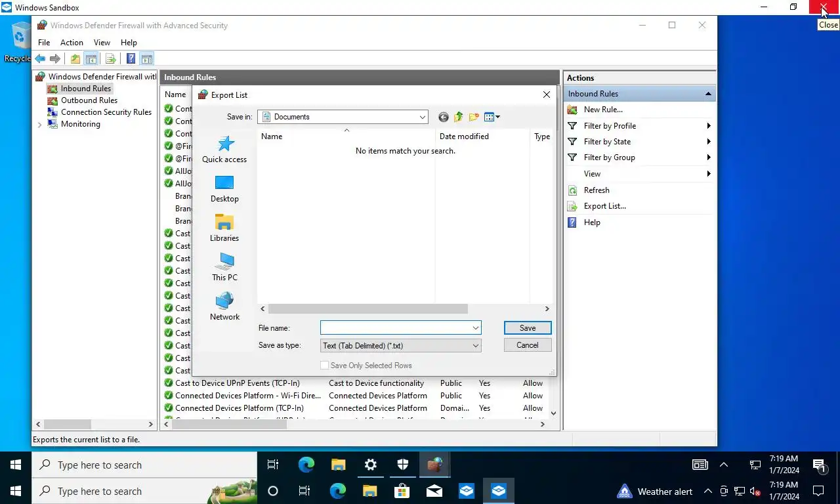This screenshot has width=840, height=504.
Task: Click the Up one level toolbar icon
Action: pyautogui.click(x=75, y=59)
